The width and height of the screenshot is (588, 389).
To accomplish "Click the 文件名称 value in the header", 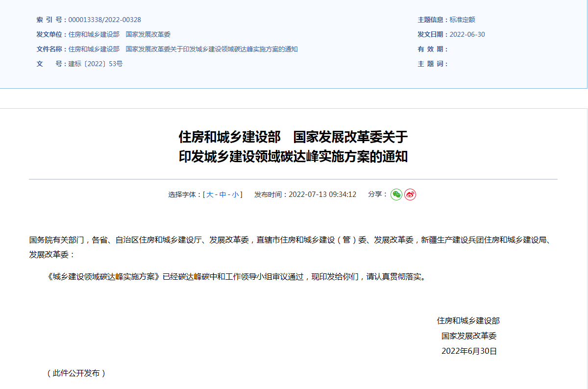I will [183, 49].
